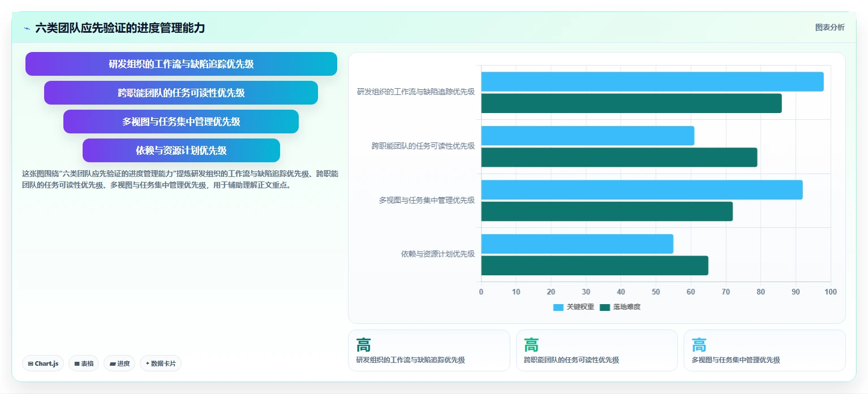The image size is (868, 394).
Task: Click y-axis label 多视图与任务集中管理优先级
Action: (x=427, y=200)
